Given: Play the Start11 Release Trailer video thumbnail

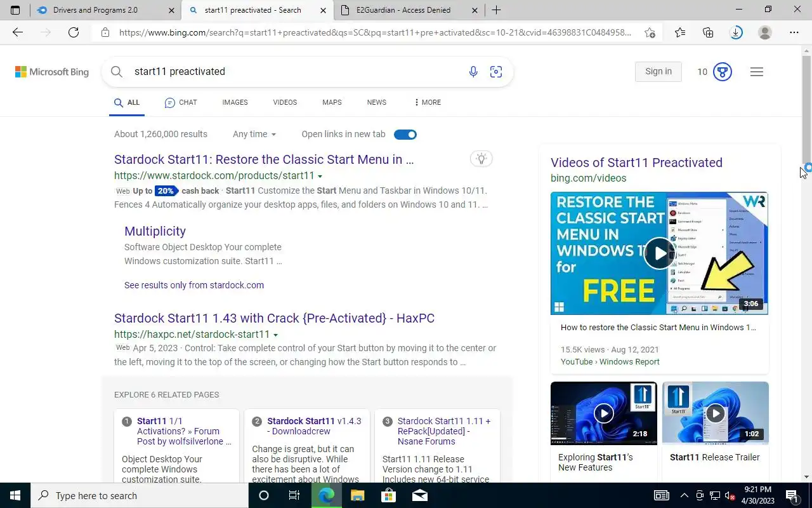Looking at the screenshot, I should 716,413.
